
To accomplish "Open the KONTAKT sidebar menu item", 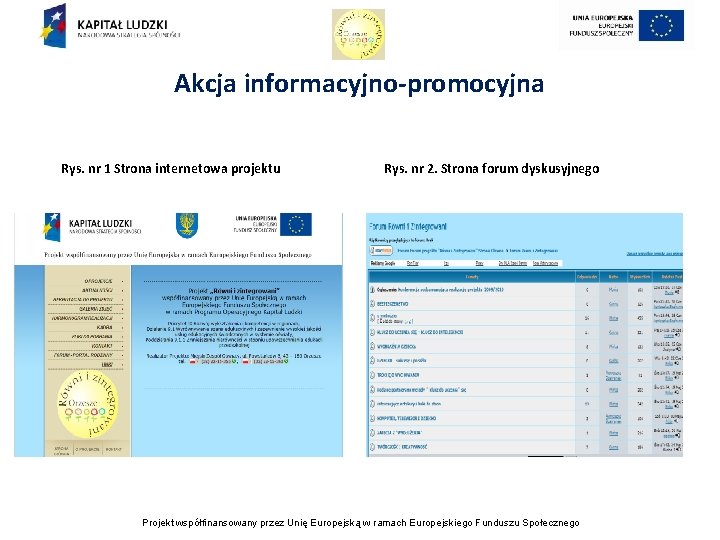I will (101, 346).
